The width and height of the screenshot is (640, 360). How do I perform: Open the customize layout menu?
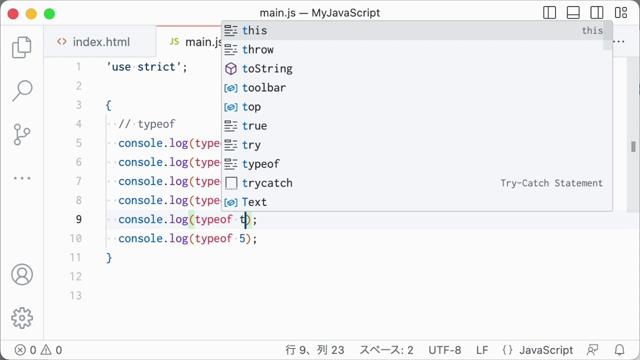[621, 13]
